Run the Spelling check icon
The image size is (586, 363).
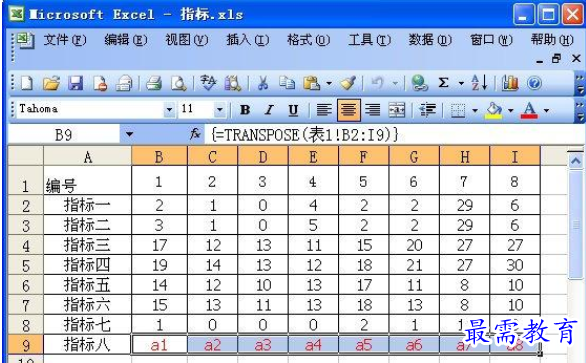coord(208,83)
